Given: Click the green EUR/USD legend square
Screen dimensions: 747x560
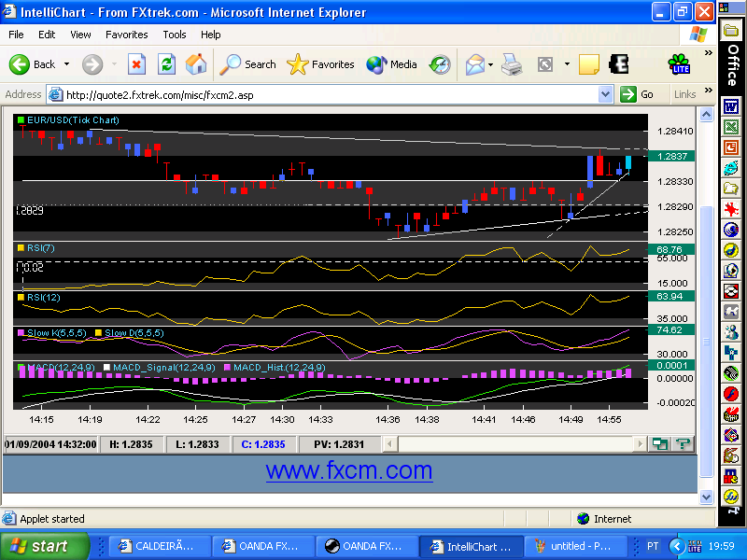Looking at the screenshot, I should pyautogui.click(x=21, y=120).
